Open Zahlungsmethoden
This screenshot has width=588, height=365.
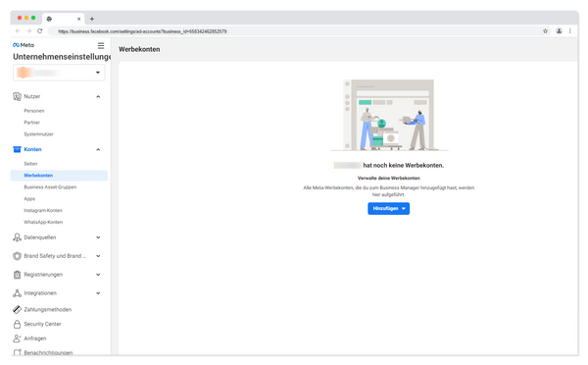pos(48,309)
